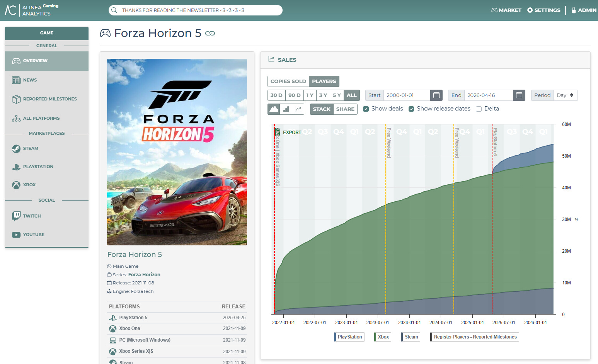Image resolution: width=598 pixels, height=364 pixels.
Task: Toggle the Show release dates checkbox
Action: 411,109
